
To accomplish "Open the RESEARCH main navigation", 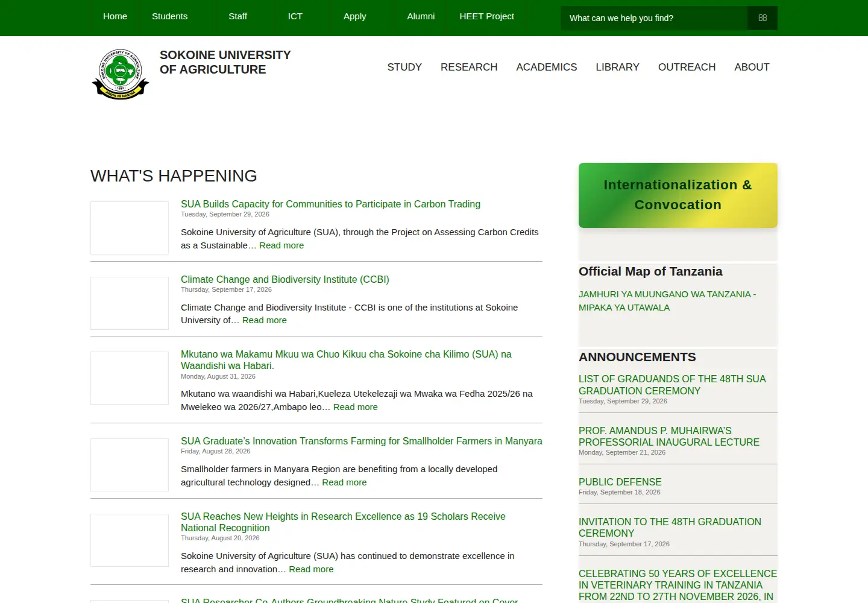I will point(469,67).
